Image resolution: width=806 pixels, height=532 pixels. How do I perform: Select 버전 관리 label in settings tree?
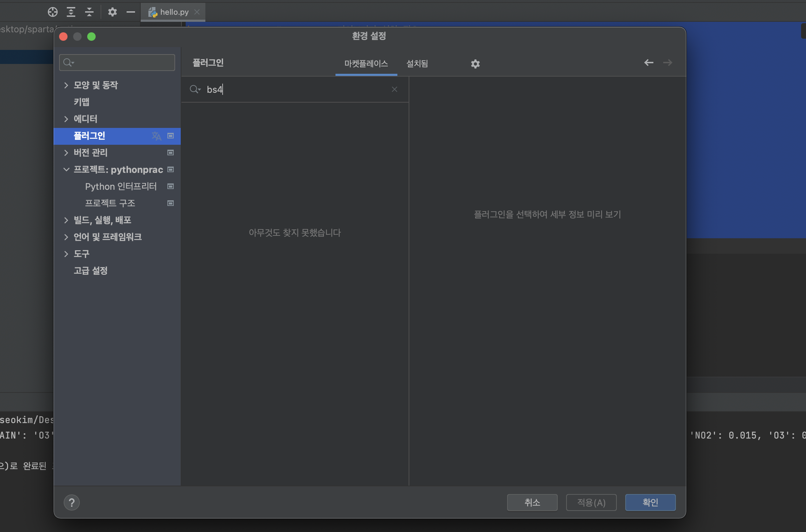click(90, 153)
